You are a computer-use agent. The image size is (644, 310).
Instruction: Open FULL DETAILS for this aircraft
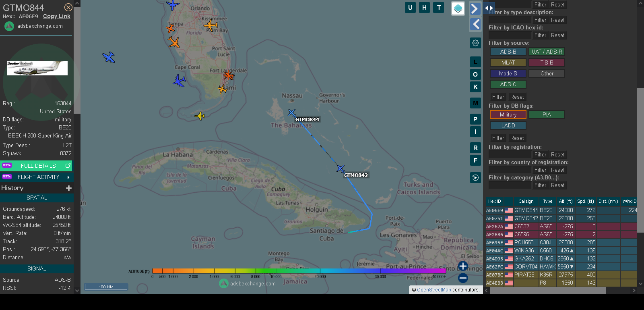[x=37, y=166]
